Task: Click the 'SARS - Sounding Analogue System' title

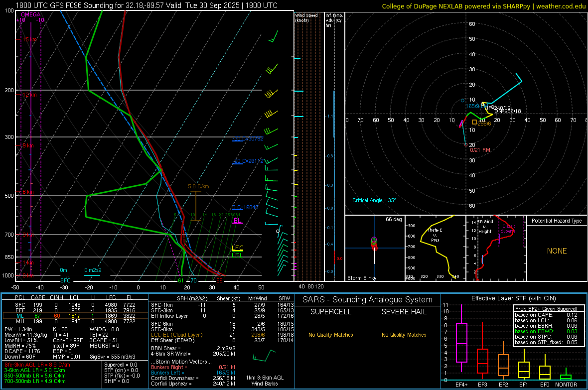Action: (368, 300)
